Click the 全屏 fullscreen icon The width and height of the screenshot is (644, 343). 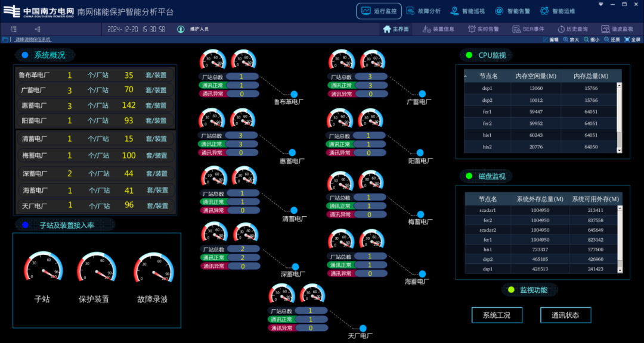click(x=627, y=40)
